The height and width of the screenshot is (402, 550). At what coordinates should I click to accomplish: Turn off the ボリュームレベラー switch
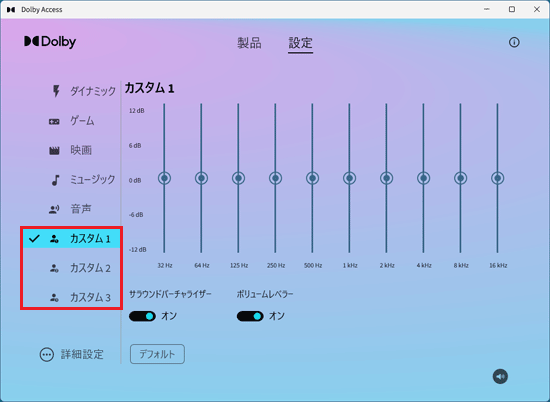tap(250, 316)
